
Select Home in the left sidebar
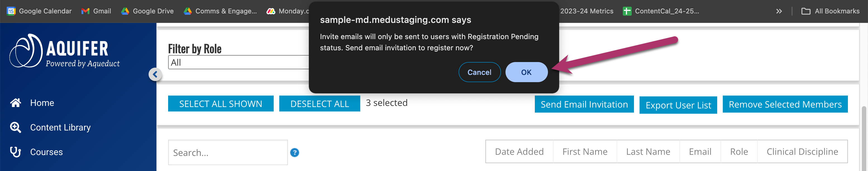[x=42, y=103]
